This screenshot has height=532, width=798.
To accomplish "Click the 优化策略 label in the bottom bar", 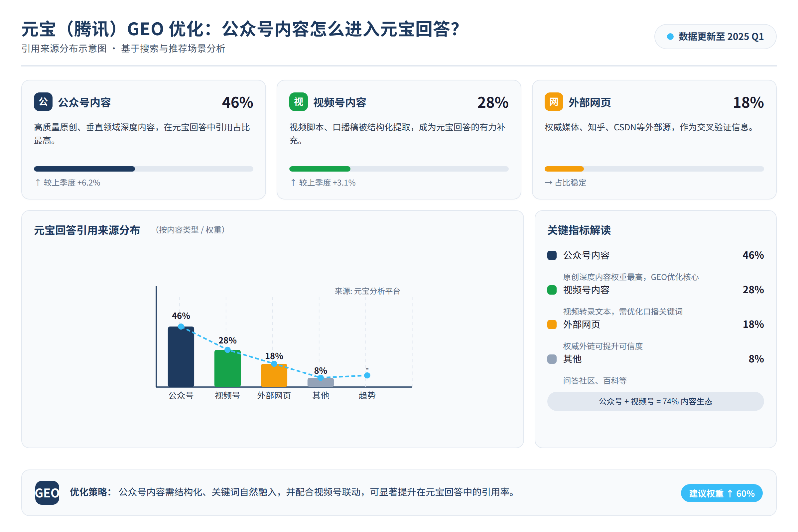I will pyautogui.click(x=90, y=492).
